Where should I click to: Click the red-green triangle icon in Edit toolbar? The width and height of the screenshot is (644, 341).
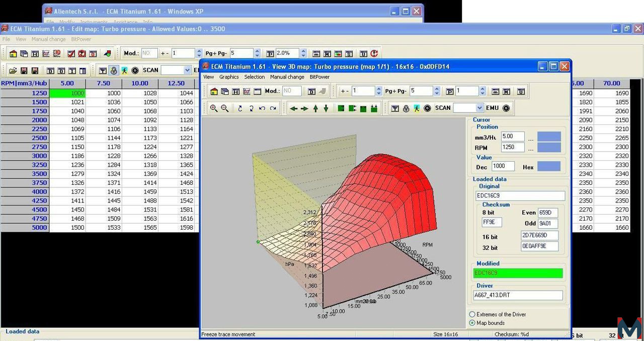[x=107, y=53]
